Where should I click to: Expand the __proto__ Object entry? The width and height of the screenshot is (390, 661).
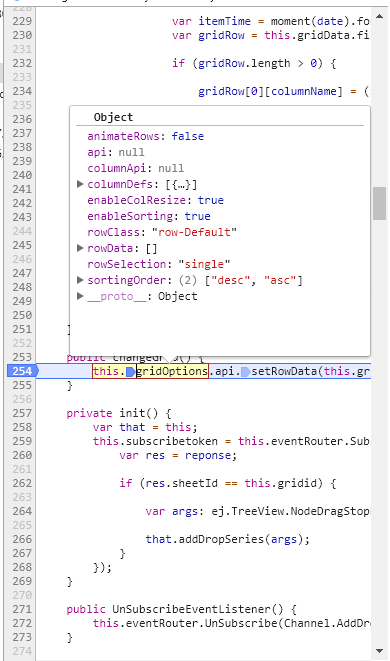pyautogui.click(x=80, y=296)
